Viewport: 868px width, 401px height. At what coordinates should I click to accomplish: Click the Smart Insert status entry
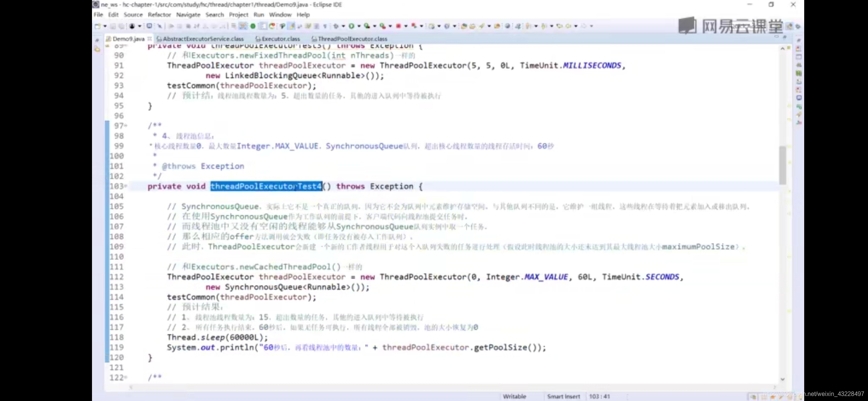pos(563,396)
